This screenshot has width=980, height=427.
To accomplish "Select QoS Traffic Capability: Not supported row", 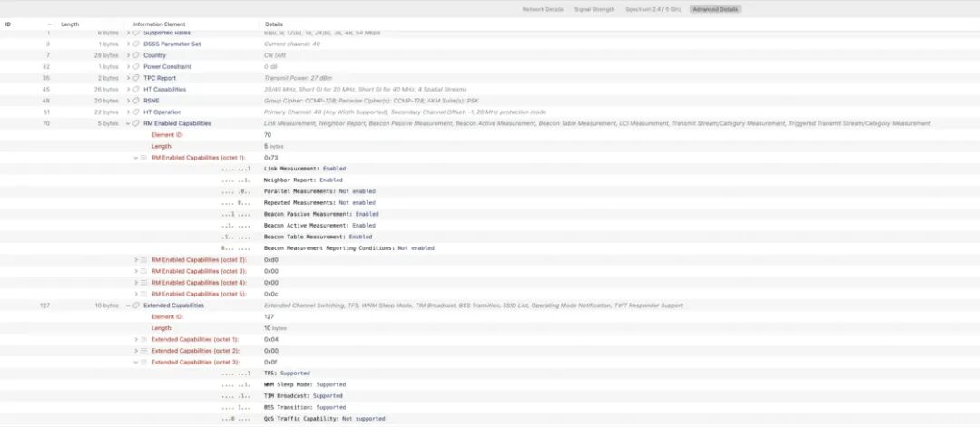I will pyautogui.click(x=490, y=418).
